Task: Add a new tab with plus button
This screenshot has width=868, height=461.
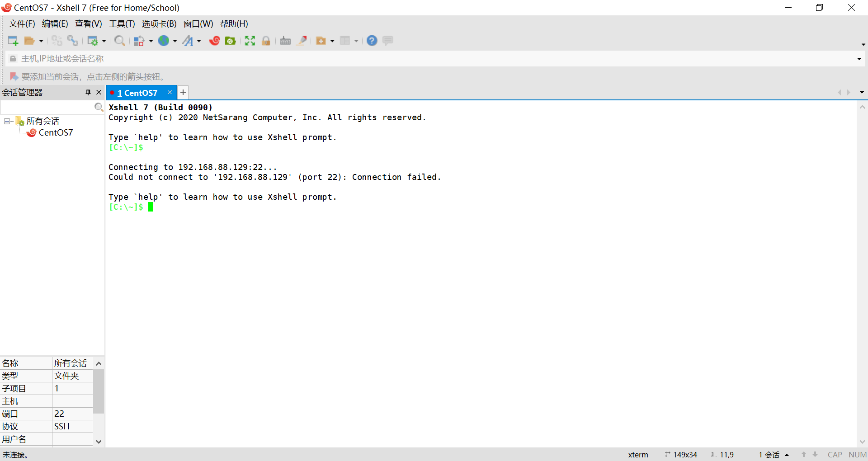Action: click(183, 93)
